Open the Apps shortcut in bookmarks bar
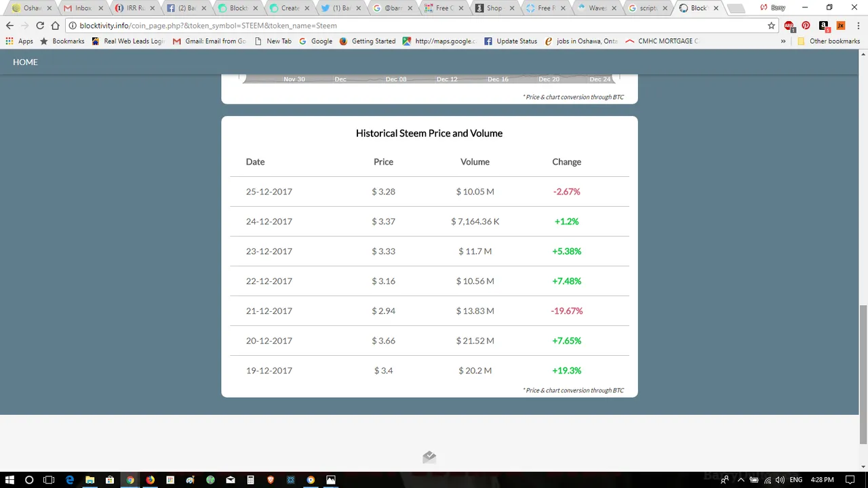This screenshot has height=488, width=868. coord(20,41)
